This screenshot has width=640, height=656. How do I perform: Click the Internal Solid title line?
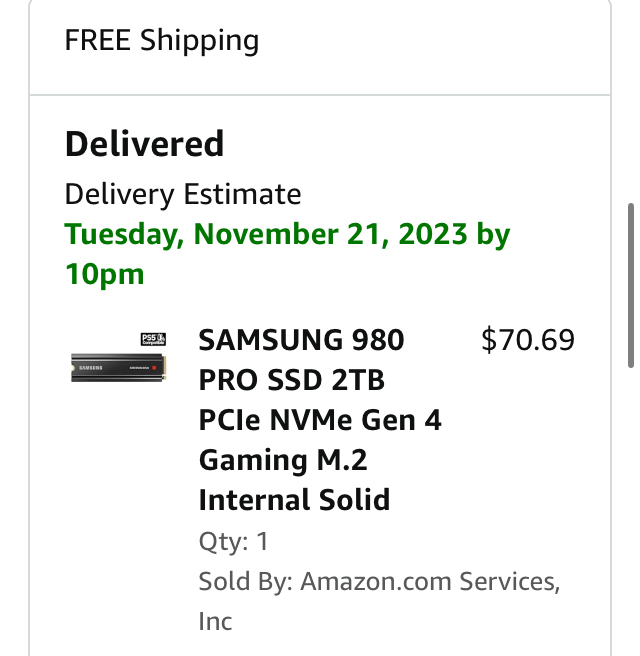(x=294, y=499)
